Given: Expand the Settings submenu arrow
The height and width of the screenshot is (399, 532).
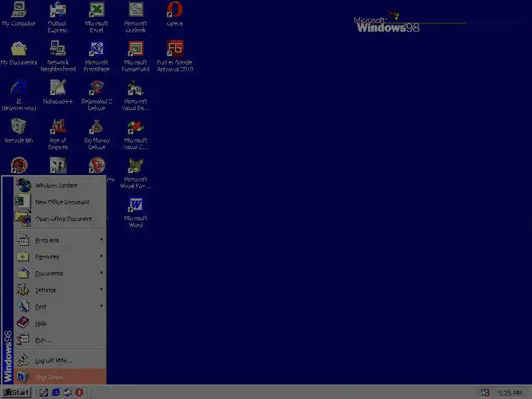Looking at the screenshot, I should 101,289.
